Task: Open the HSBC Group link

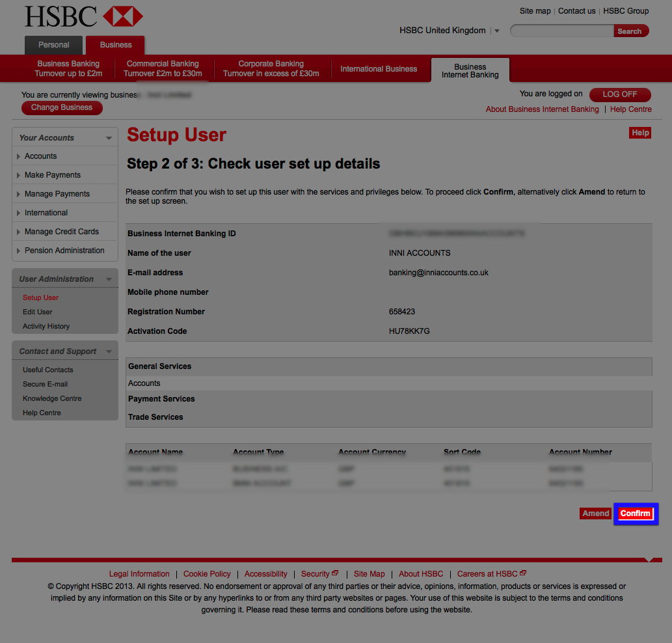Action: (x=626, y=11)
